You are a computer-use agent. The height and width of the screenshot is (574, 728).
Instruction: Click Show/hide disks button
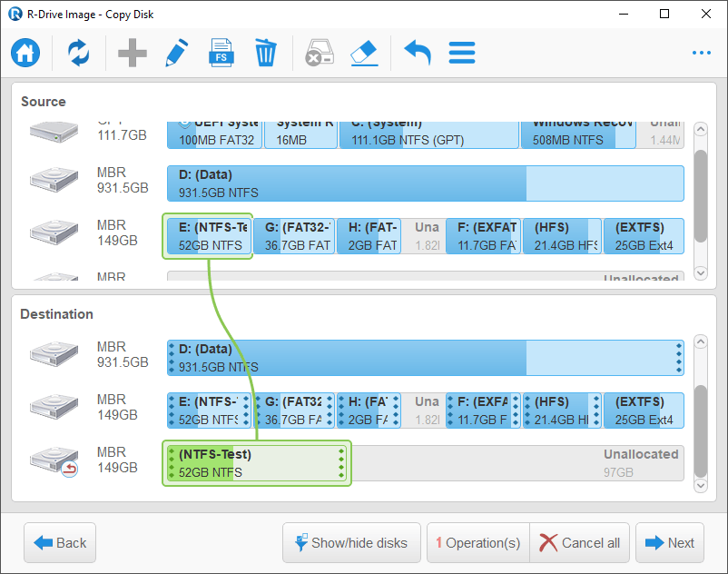point(351,542)
